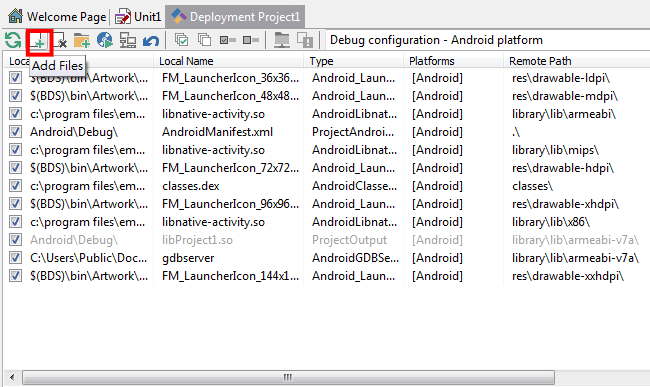Click the greyed remote folder toolbar icon
Image resolution: width=650 pixels, height=387 pixels.
point(282,40)
